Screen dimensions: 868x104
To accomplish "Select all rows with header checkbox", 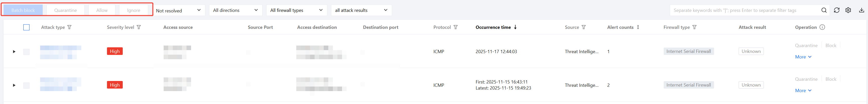I will coord(26,27).
